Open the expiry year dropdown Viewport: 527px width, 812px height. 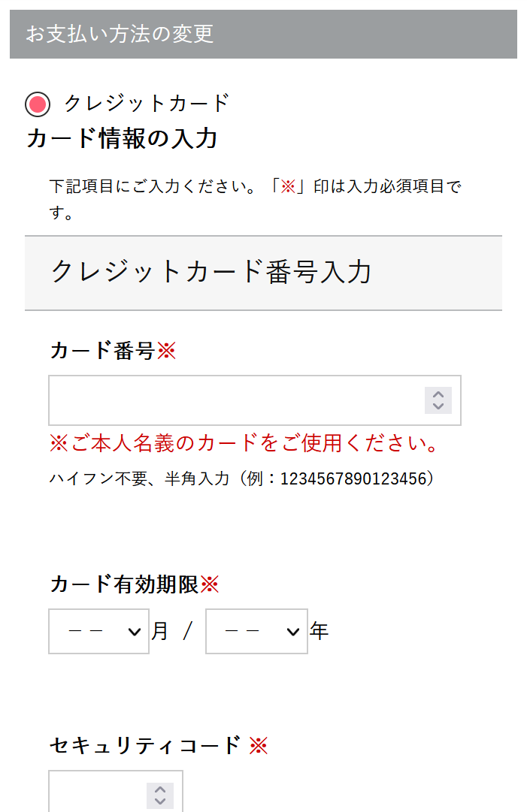click(x=256, y=632)
